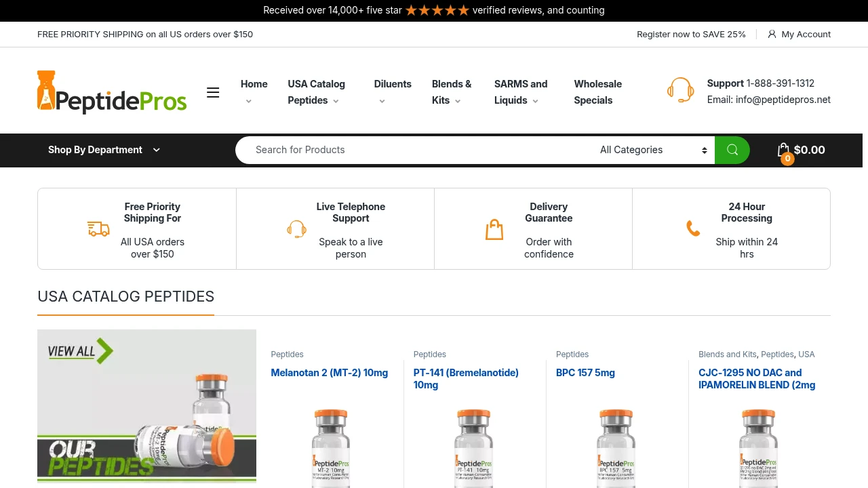Click the View All peptides banner

[146, 406]
